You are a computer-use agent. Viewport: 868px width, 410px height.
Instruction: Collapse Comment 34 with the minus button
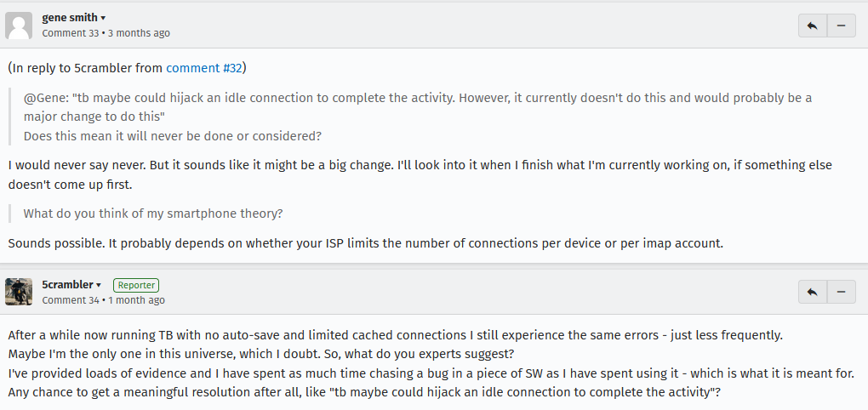click(x=841, y=292)
